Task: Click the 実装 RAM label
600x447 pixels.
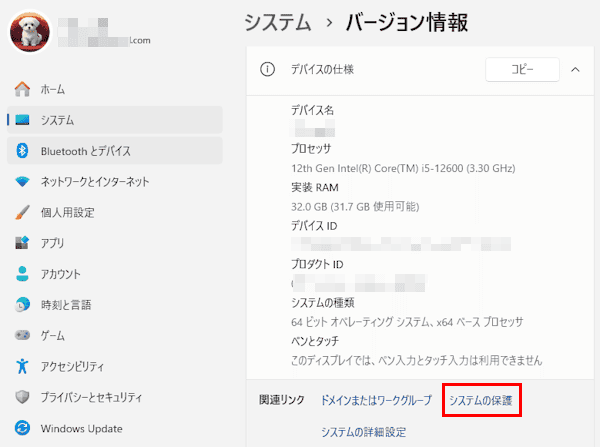Action: (315, 188)
